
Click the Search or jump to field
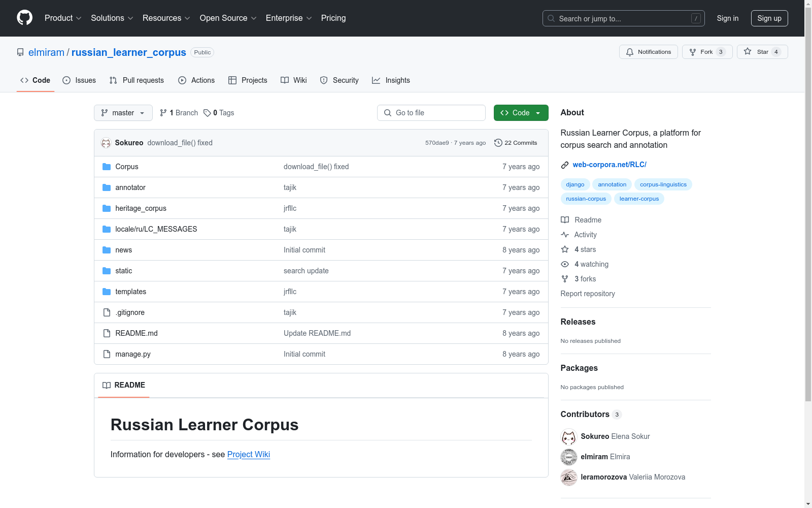[624, 18]
